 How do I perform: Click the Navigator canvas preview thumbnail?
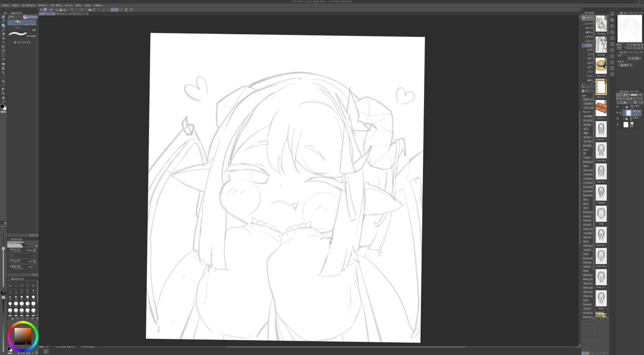(630, 28)
